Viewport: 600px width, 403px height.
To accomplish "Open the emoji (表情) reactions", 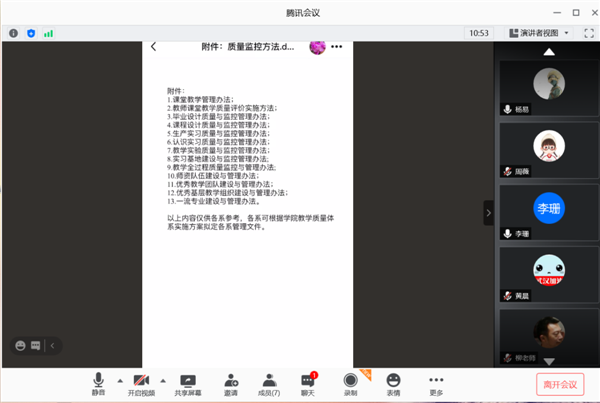I will [394, 384].
